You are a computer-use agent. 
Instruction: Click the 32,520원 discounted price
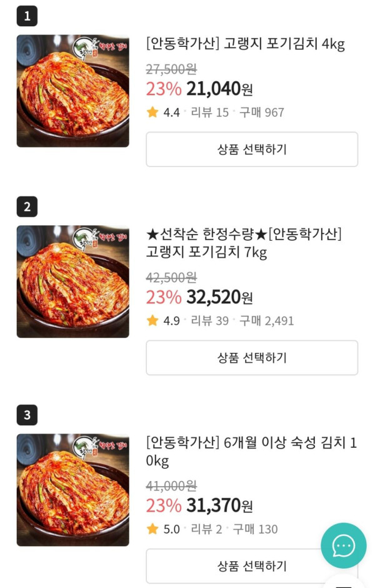[x=219, y=297]
